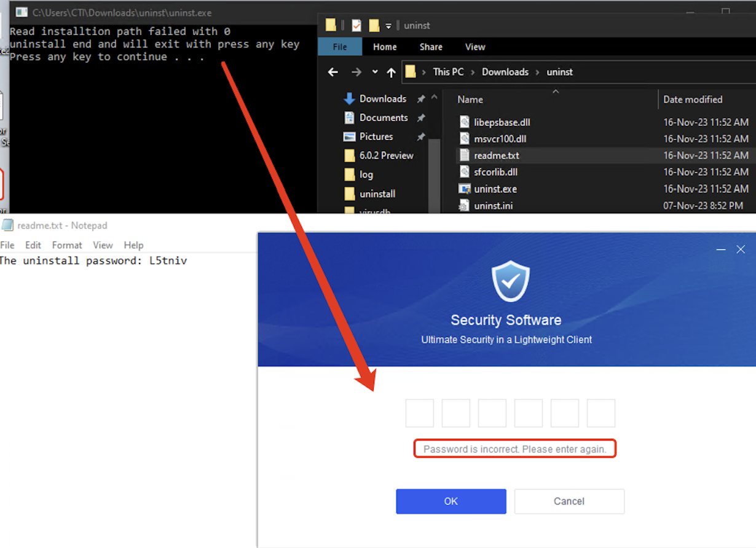Select readme.txt in the file list
756x548 pixels.
pyautogui.click(x=497, y=155)
